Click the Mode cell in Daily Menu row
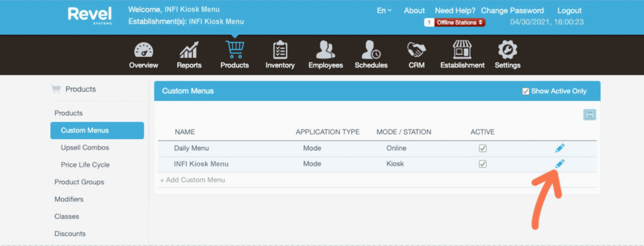Screen dimensions: 644x246 (x=312, y=148)
